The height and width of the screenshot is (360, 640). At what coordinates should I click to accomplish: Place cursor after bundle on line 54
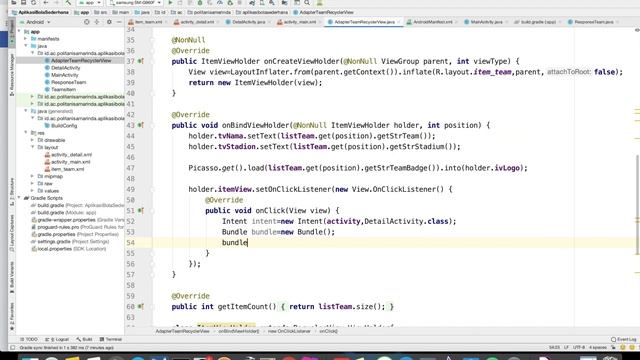(x=248, y=242)
